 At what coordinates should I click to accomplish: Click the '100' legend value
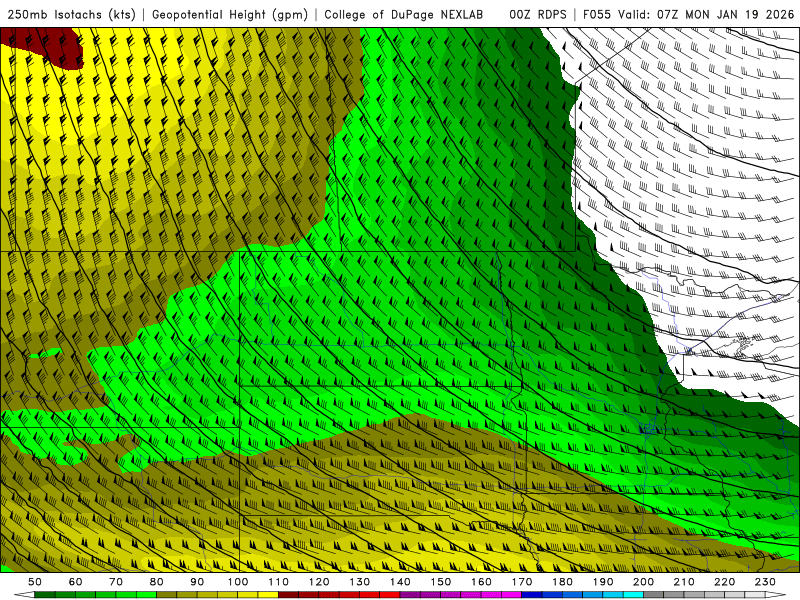[238, 582]
